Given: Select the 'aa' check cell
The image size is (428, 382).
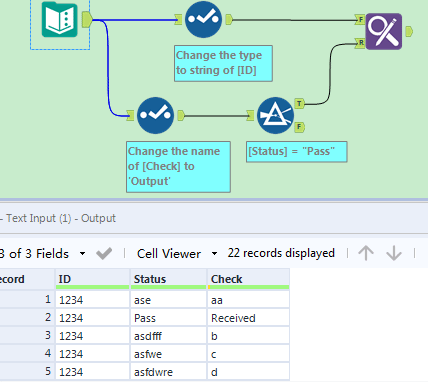Looking at the screenshot, I should (248, 300).
